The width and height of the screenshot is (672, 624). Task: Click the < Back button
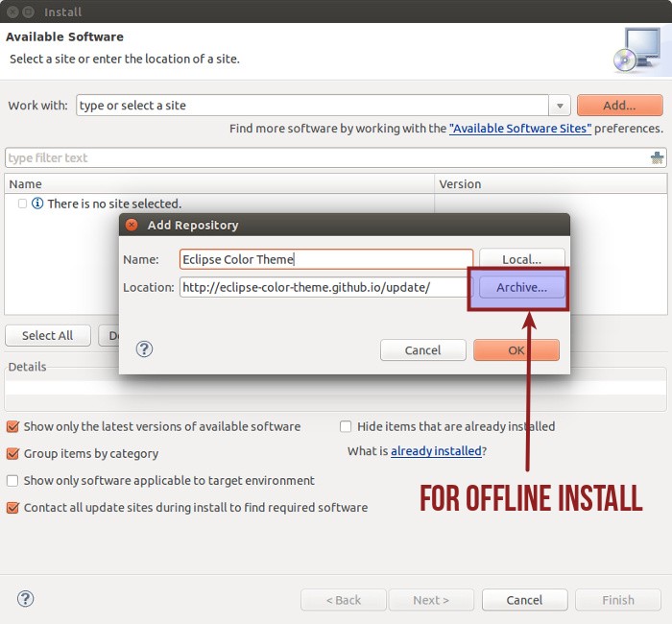tap(344, 600)
